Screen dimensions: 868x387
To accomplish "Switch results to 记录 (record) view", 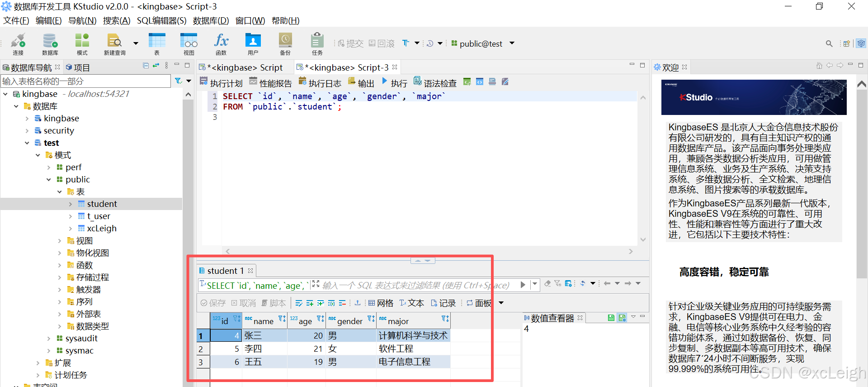I will 443,303.
